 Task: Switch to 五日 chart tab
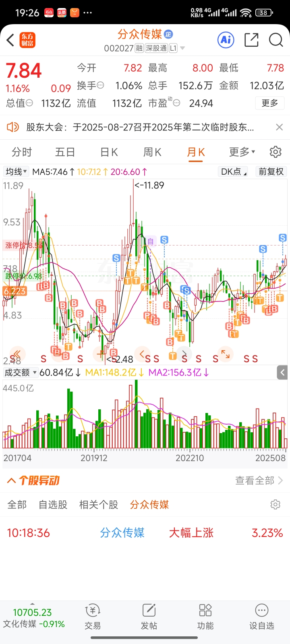coord(65,152)
